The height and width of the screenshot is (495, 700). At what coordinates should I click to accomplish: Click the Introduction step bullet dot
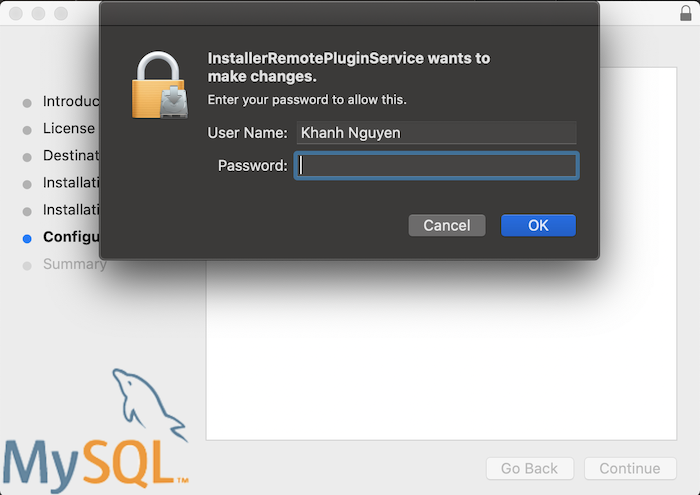[27, 103]
